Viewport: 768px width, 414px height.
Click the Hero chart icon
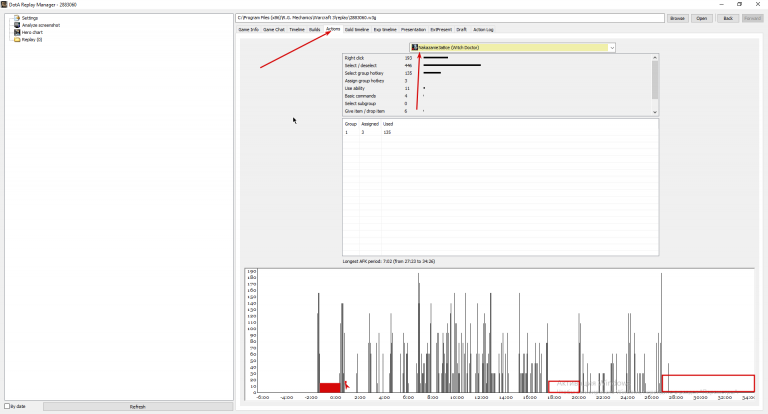coord(17,32)
